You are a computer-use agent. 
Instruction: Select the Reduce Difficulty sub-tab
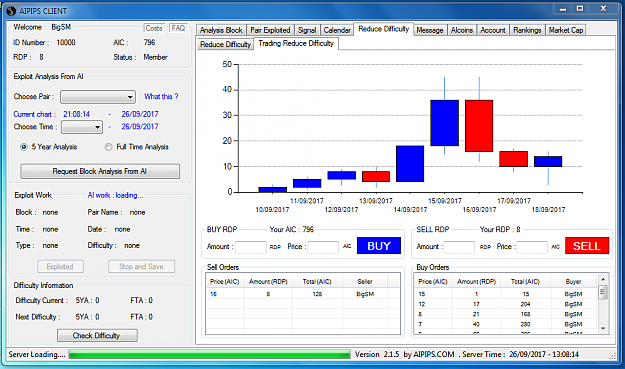226,44
